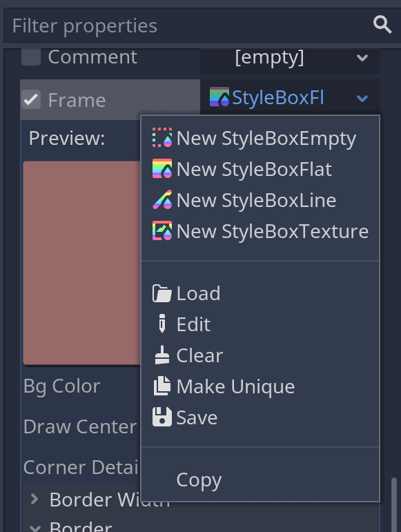The height and width of the screenshot is (532, 401).
Task: Click the StyleBoxFl resource name
Action: click(278, 98)
